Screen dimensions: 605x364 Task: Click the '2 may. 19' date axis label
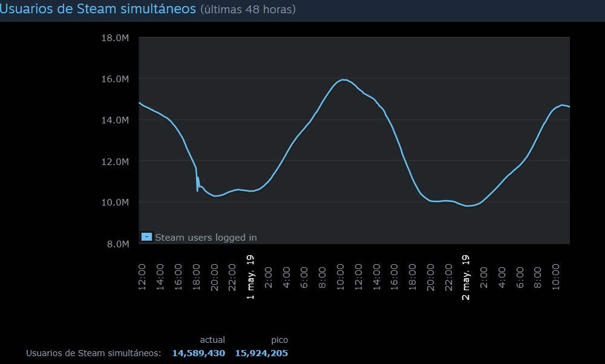click(x=466, y=277)
